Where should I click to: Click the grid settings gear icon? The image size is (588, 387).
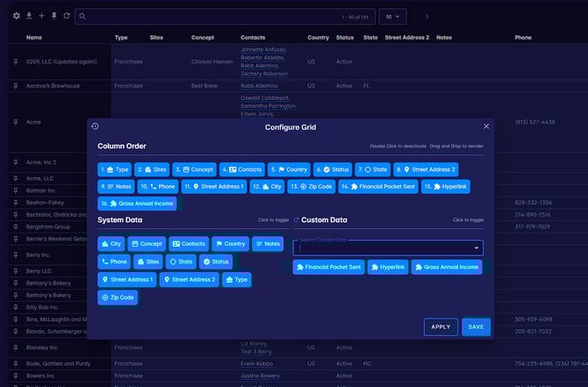tap(16, 16)
